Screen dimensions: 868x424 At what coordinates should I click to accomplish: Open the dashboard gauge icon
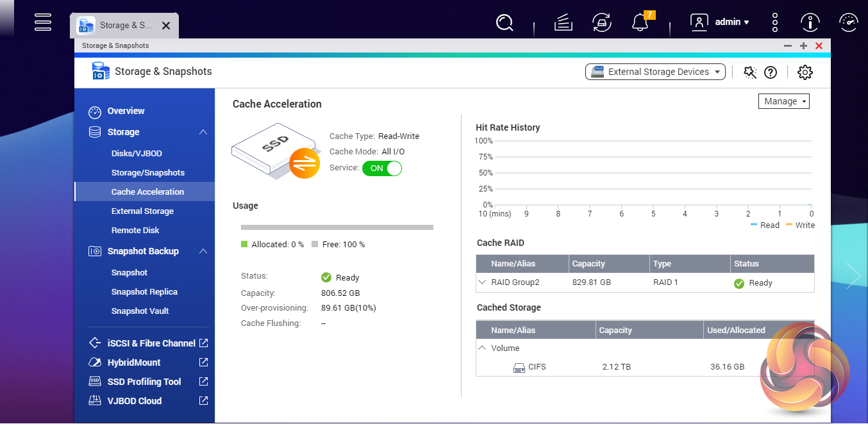coord(848,22)
